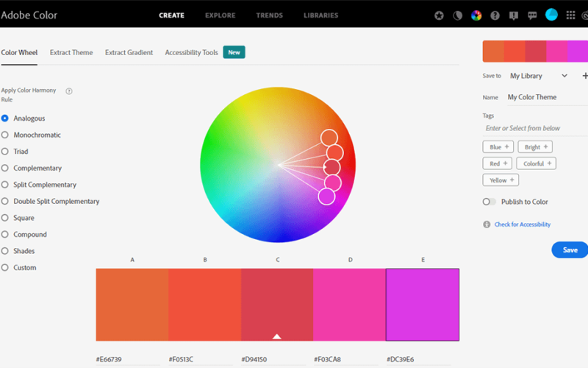Click the Check for Accessibility link
588x368 pixels.
click(523, 224)
